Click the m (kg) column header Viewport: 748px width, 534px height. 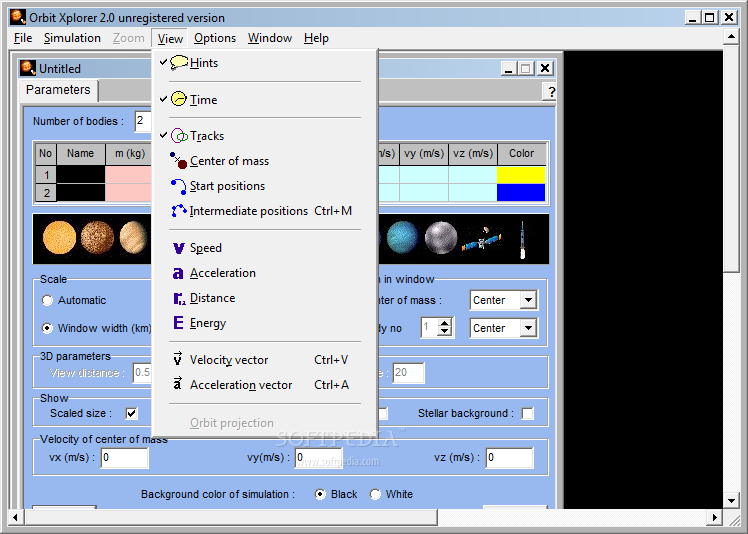(x=129, y=154)
